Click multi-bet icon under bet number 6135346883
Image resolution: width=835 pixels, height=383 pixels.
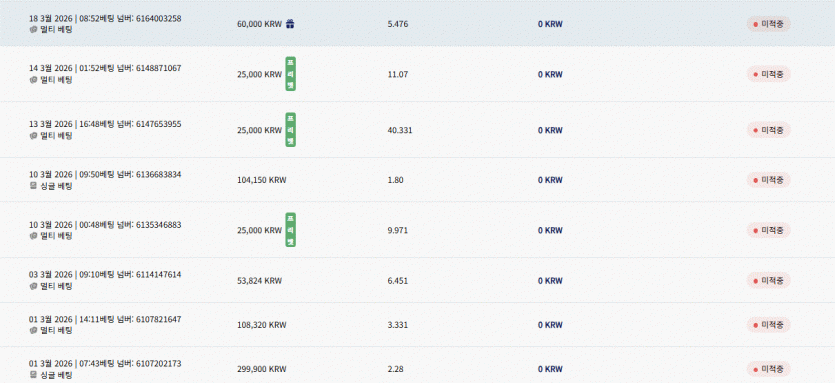33,236
